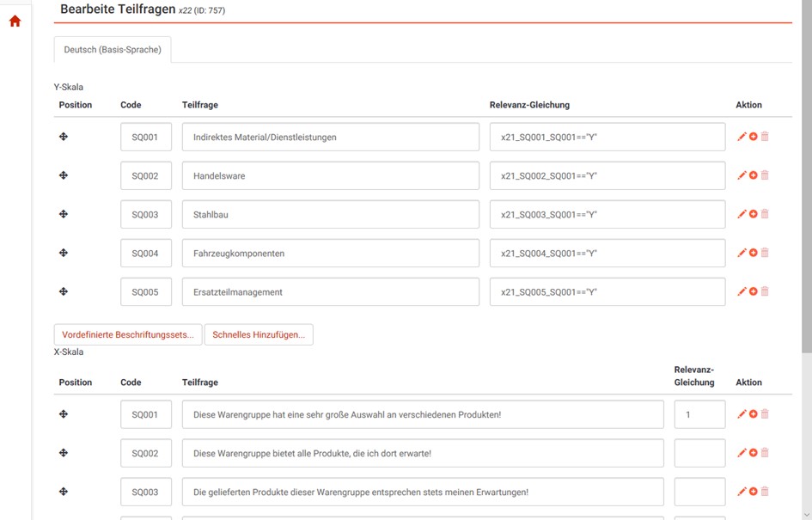
Task: Click the trash icon for Ersatzteilmanagement row
Action: pos(765,291)
